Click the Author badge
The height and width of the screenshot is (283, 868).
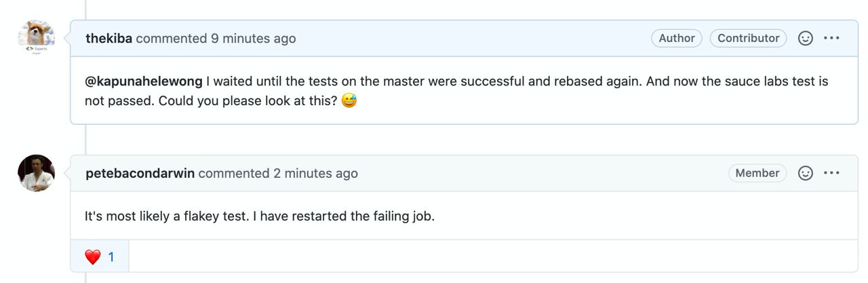click(676, 38)
